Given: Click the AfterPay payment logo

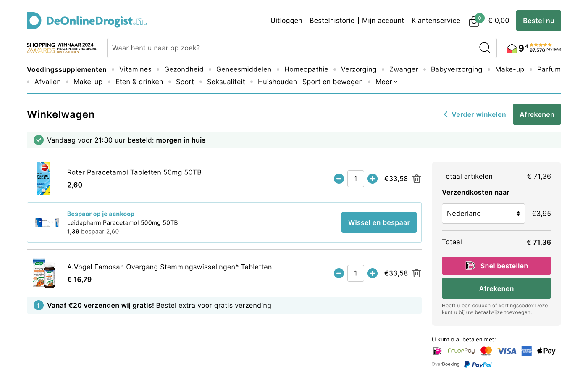Looking at the screenshot, I should coord(461,351).
